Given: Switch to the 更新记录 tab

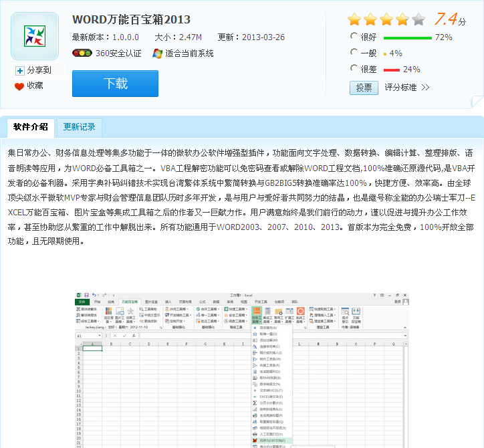Looking at the screenshot, I should [x=80, y=126].
